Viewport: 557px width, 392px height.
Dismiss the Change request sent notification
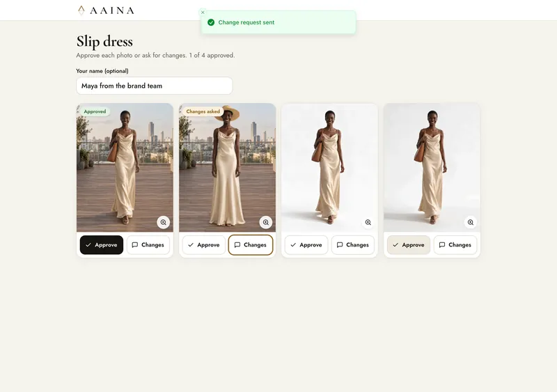(203, 13)
